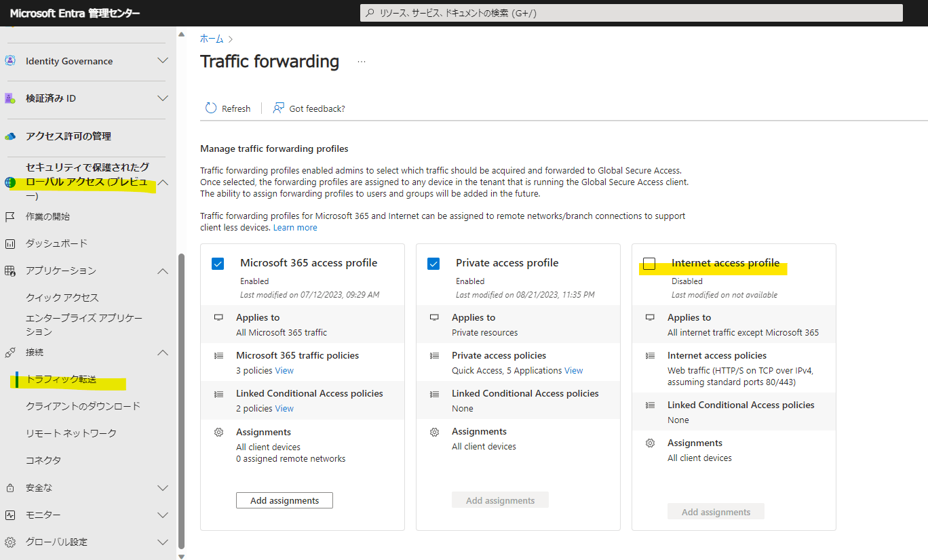928x560 pixels.
Task: Click sidebar scrollbar down arrow
Action: click(x=180, y=556)
